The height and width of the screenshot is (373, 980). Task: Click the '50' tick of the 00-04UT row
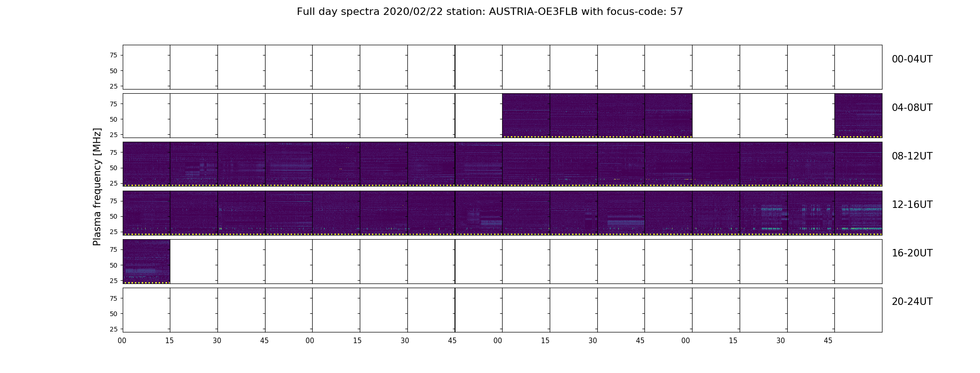click(113, 71)
